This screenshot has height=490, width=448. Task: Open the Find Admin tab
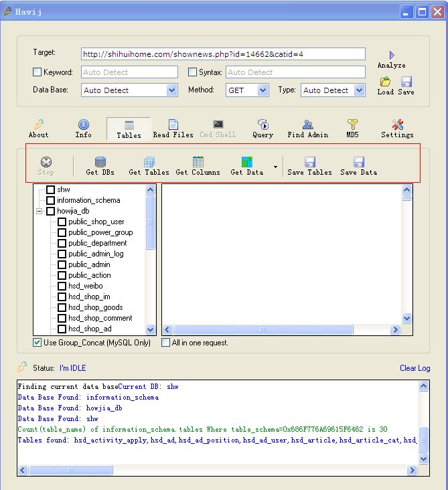308,129
